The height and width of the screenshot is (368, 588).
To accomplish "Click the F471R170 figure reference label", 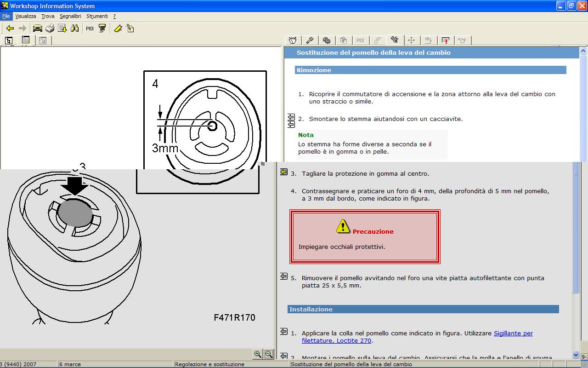I will (x=234, y=317).
